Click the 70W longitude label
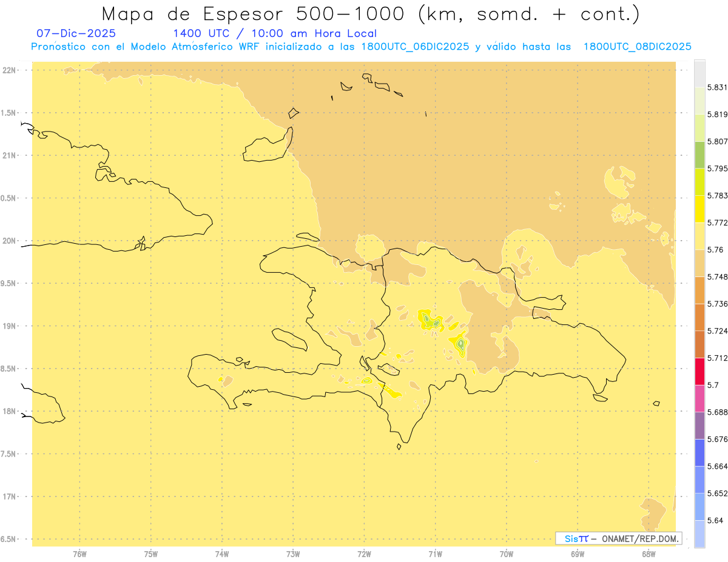The height and width of the screenshot is (562, 728). click(x=507, y=554)
